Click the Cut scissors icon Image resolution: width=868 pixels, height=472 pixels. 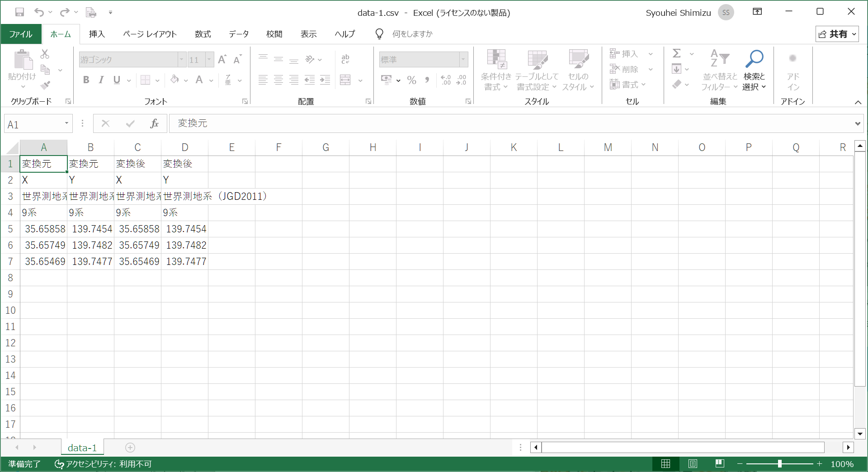45,54
